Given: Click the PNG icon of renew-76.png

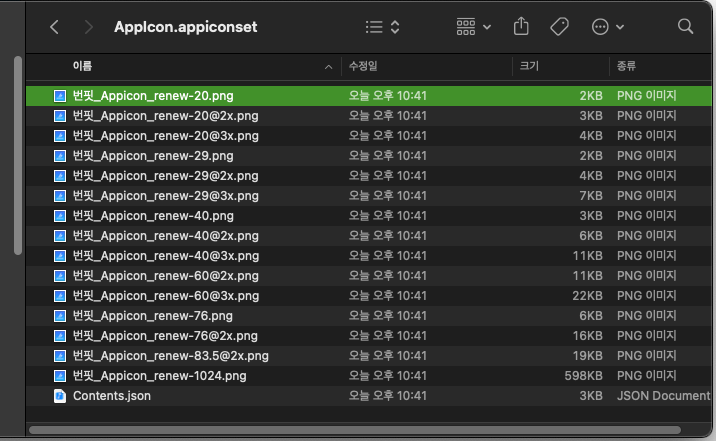Looking at the screenshot, I should click(x=60, y=316).
